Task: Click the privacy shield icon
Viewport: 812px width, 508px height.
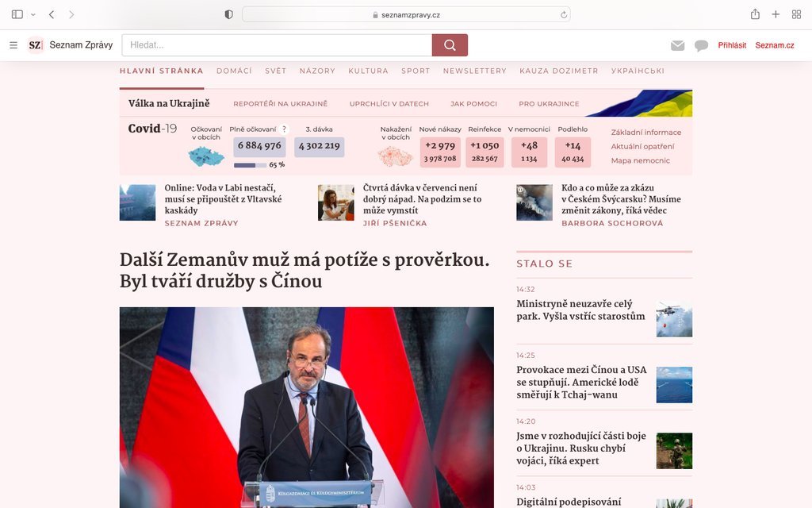Action: click(228, 14)
